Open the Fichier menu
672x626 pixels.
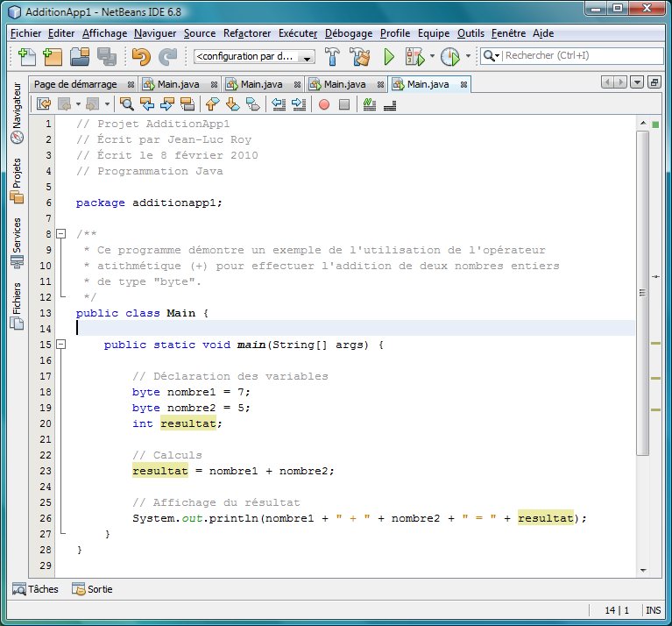click(25, 33)
